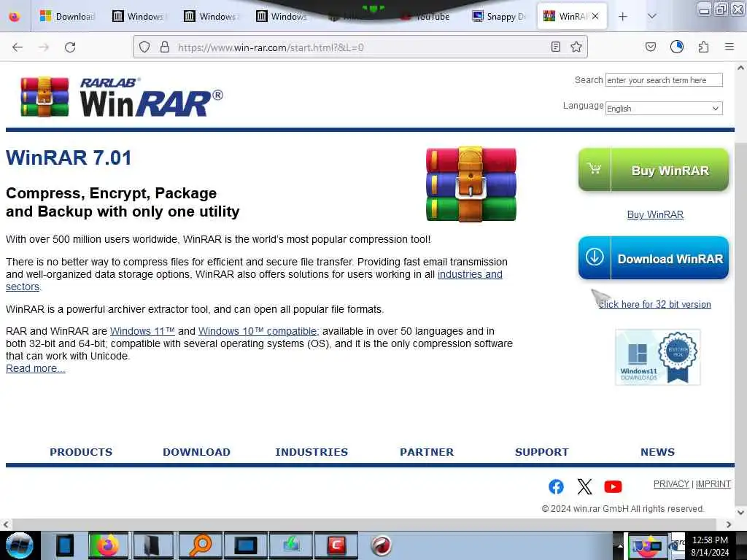Click the Windows 11 Downloads award badge
The width and height of the screenshot is (747, 560).
(x=658, y=357)
